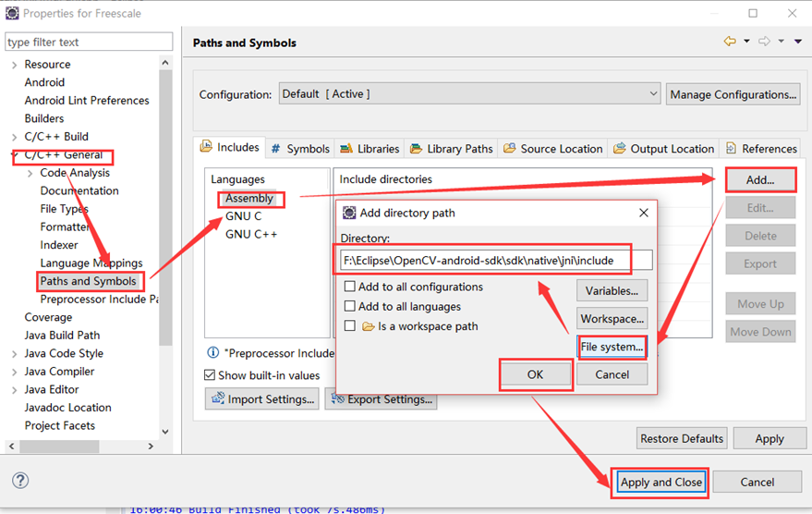The width and height of the screenshot is (812, 514).
Task: Uncheck Show built-in values checkbox
Action: tap(210, 375)
